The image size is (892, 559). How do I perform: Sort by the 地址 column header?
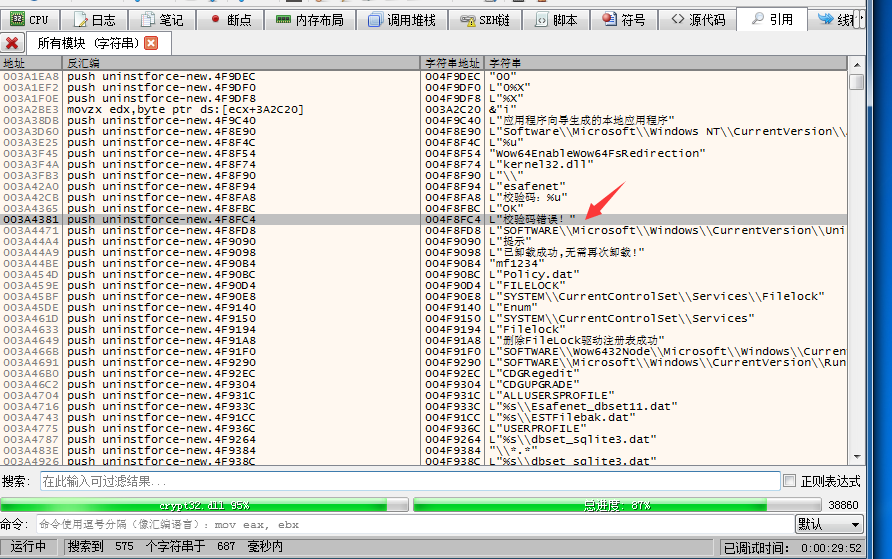(32, 63)
